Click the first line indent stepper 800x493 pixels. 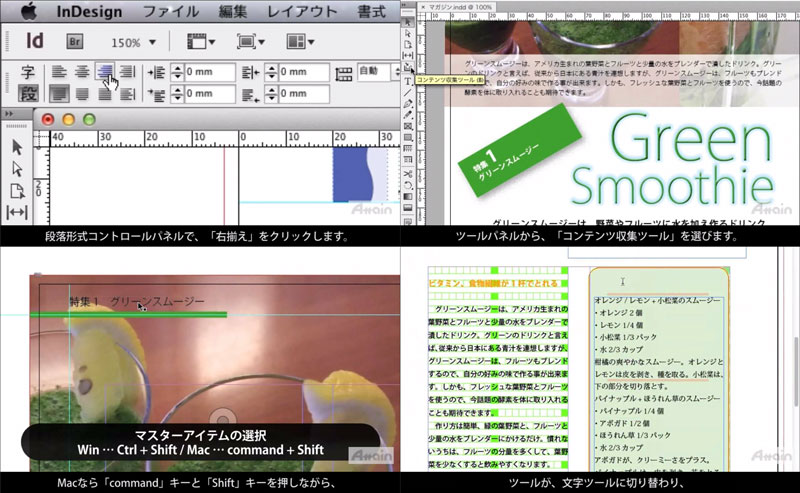pos(177,94)
